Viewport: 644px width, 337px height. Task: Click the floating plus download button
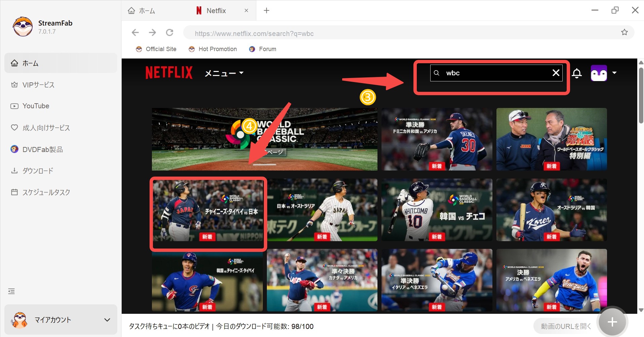pos(612,322)
